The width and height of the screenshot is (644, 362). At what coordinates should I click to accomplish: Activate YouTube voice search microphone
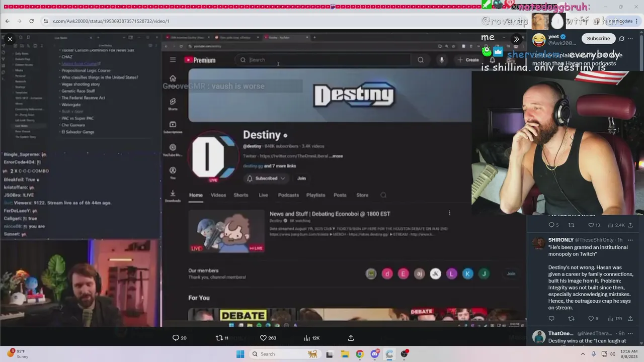[441, 60]
